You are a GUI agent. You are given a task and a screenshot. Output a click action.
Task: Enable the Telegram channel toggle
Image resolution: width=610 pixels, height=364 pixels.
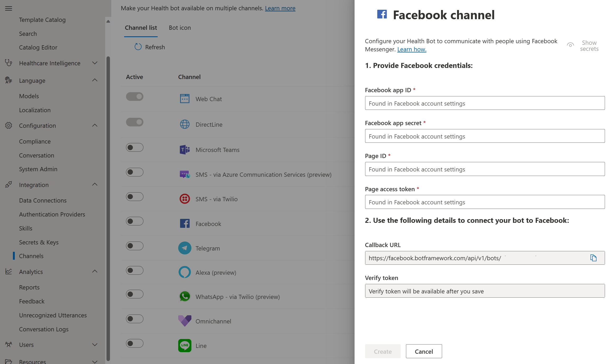pyautogui.click(x=135, y=246)
